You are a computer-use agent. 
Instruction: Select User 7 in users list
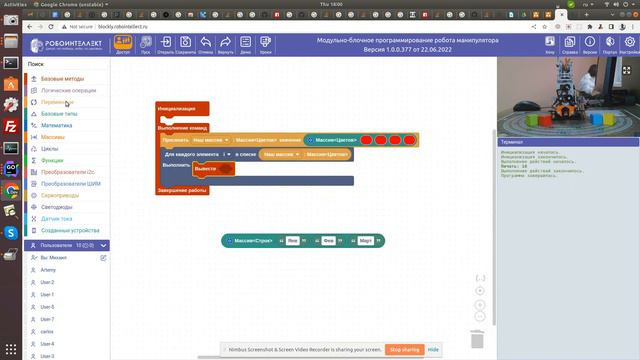(x=47, y=319)
